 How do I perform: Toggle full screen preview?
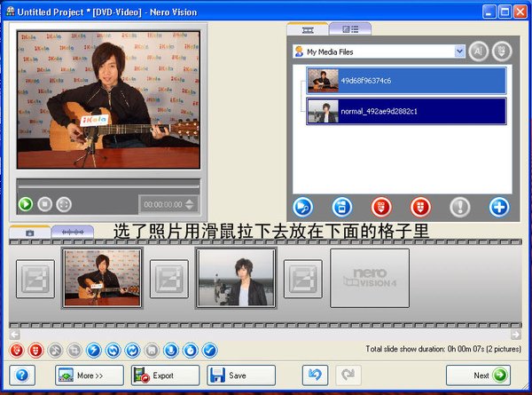[64, 204]
